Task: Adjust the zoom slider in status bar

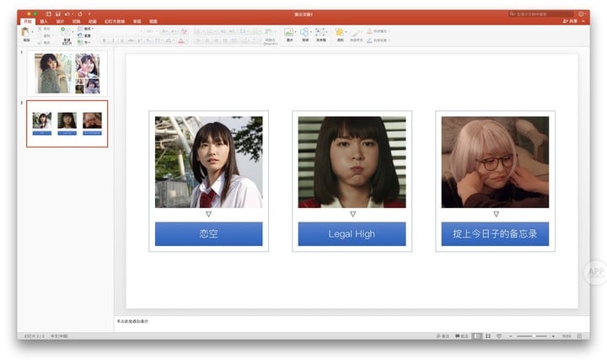Action: (x=532, y=336)
